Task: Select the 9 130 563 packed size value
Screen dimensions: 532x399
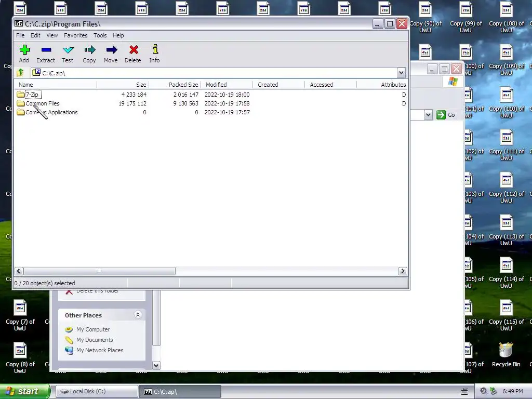Action: pos(185,103)
